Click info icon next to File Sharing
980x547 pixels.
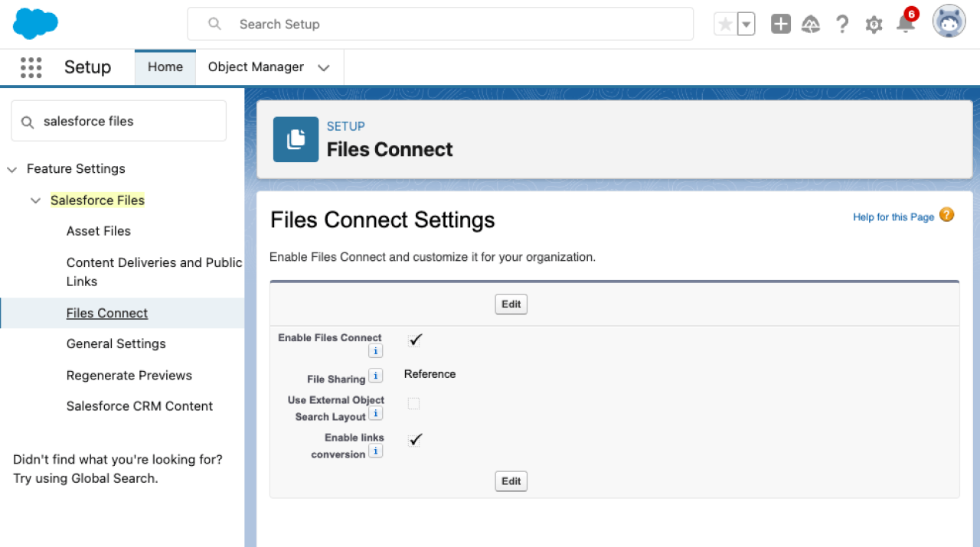375,376
